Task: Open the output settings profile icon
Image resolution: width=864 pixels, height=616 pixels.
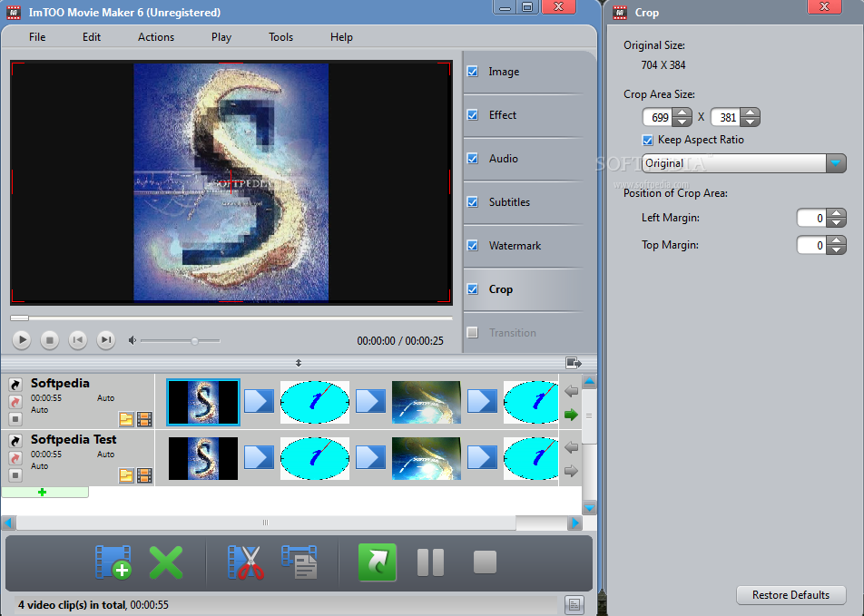Action: 299,562
